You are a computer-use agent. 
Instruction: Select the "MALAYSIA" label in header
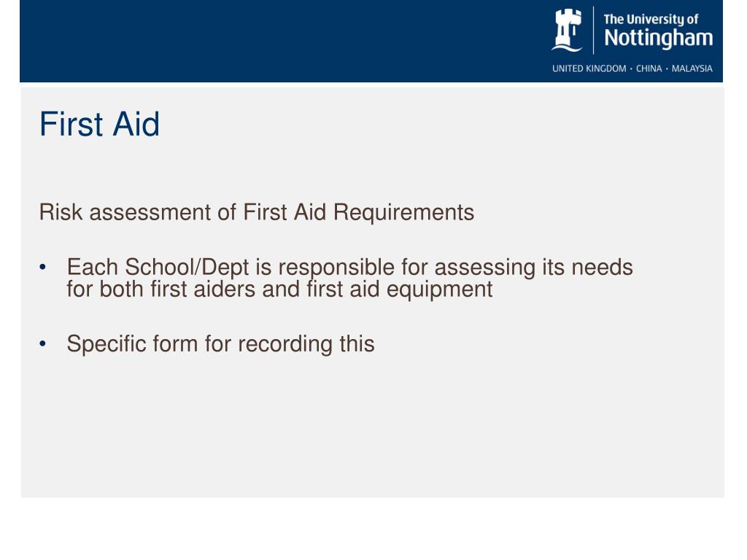tap(692, 69)
